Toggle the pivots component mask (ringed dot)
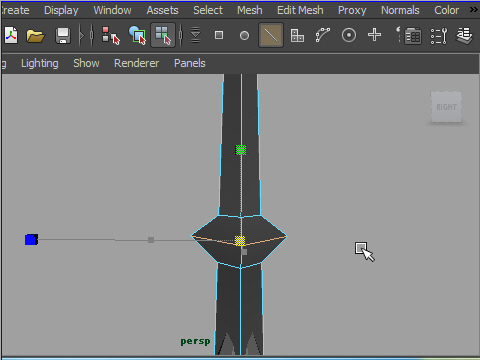Viewport: 480px width, 360px height. pyautogui.click(x=349, y=35)
